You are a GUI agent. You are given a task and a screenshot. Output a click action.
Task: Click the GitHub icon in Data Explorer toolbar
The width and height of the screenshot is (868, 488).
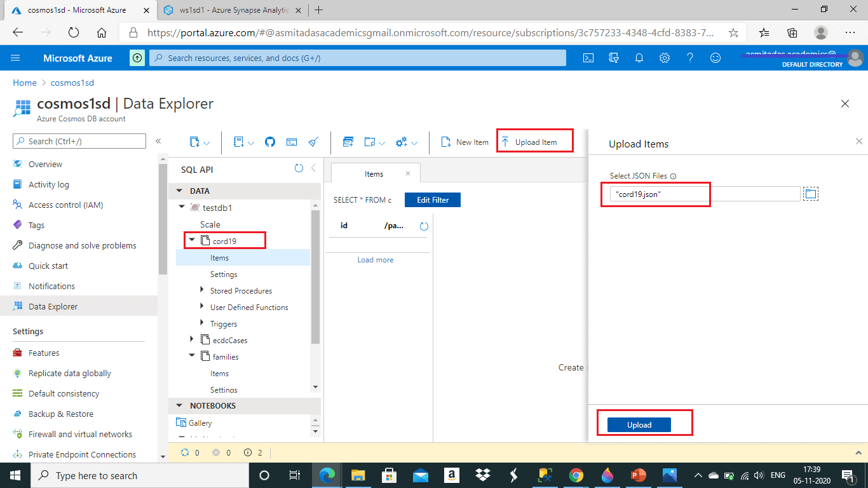270,142
